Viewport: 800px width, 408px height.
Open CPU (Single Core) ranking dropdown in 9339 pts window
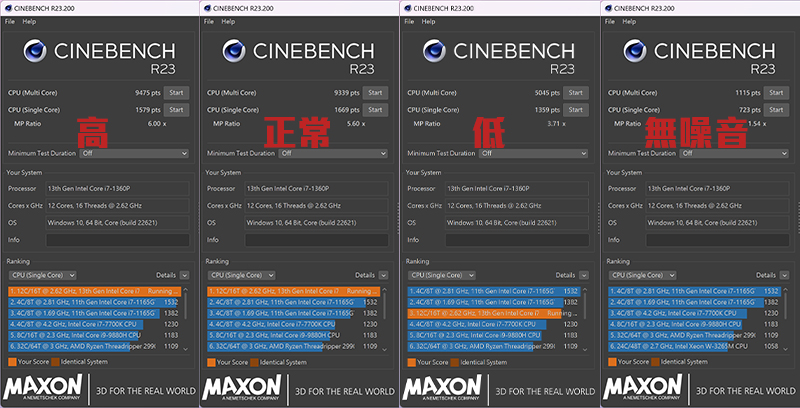pos(241,275)
